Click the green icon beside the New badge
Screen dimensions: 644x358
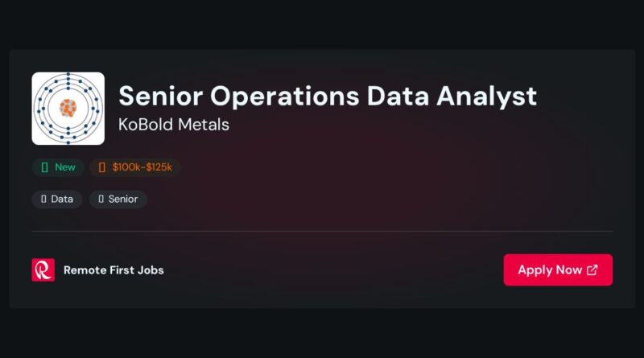45,167
